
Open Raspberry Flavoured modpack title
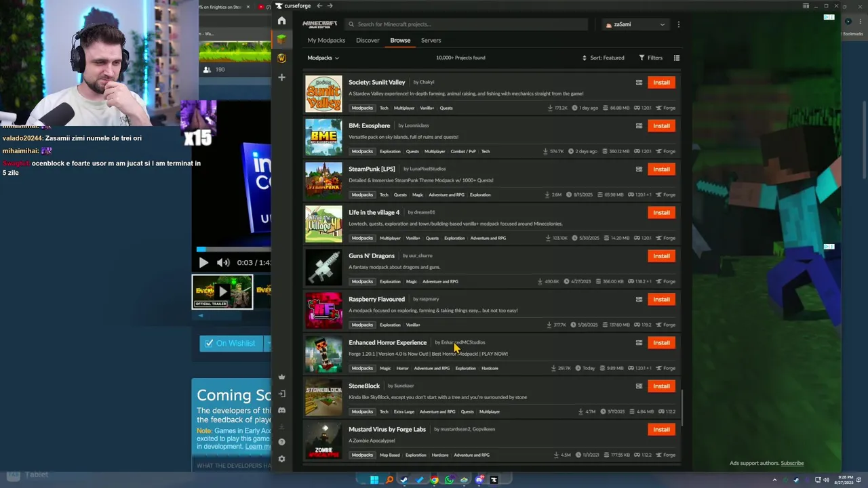(x=376, y=299)
